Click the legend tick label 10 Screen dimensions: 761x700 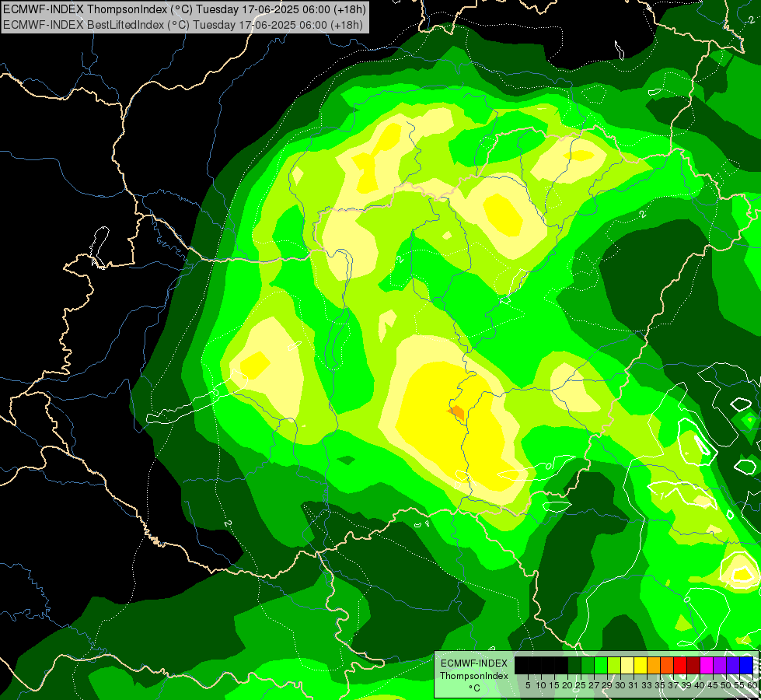click(x=541, y=685)
